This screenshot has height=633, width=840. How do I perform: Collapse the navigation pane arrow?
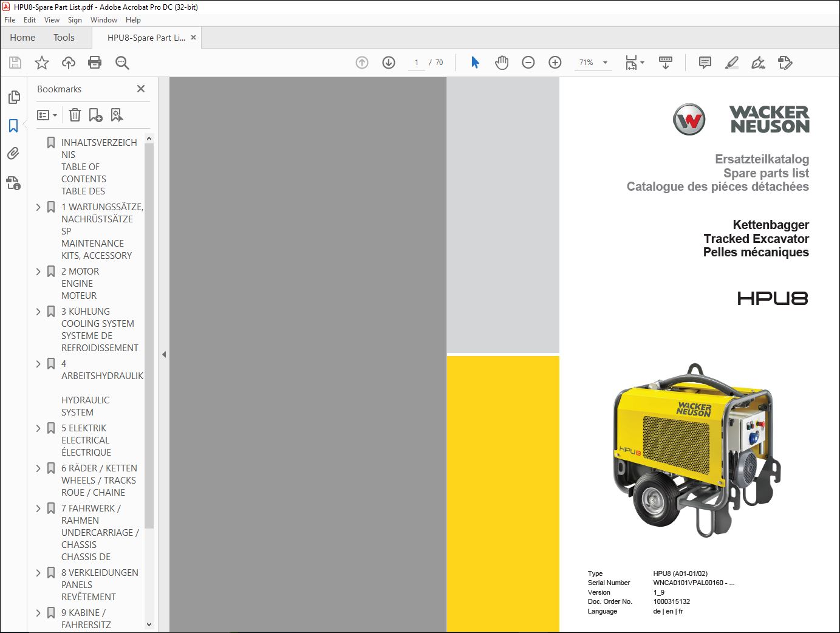tap(164, 355)
